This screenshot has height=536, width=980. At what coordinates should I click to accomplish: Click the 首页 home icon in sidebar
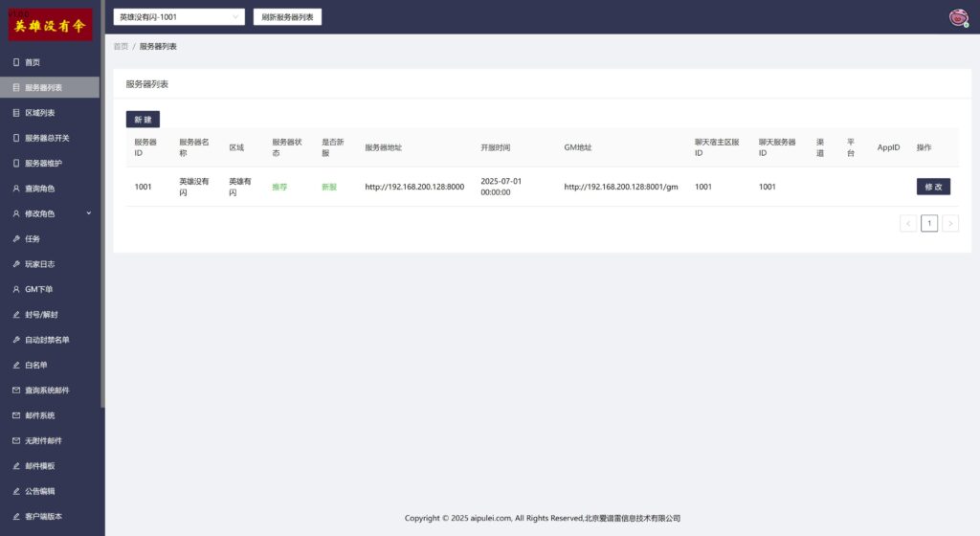click(15, 62)
